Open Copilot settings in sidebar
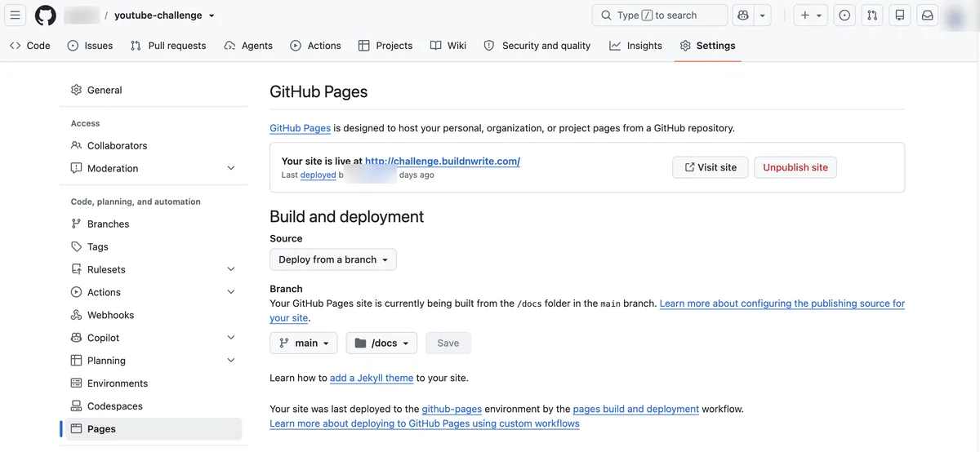This screenshot has height=452, width=980. pos(103,338)
